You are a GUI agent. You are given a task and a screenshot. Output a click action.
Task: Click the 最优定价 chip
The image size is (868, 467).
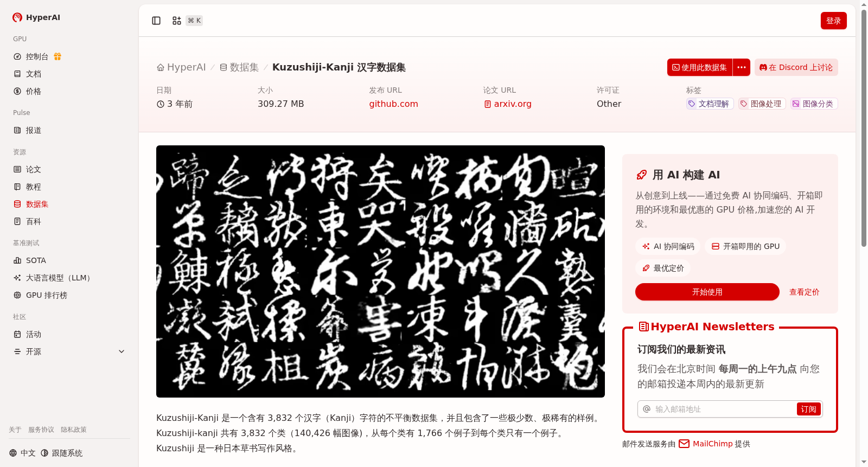(x=663, y=268)
